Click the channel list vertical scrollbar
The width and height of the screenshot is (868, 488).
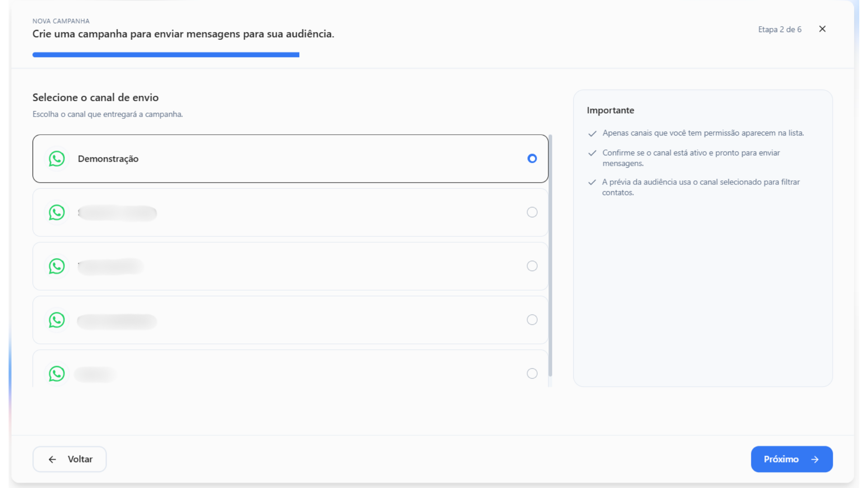click(550, 255)
